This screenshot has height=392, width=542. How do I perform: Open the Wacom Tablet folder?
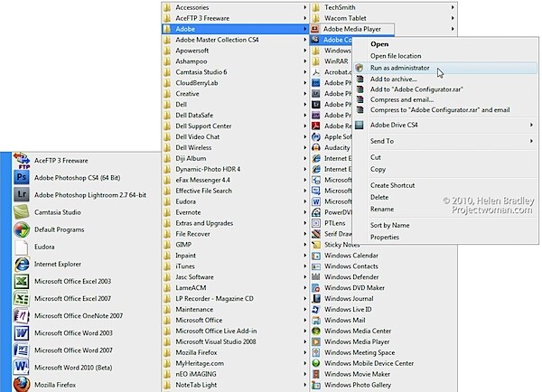[384, 18]
